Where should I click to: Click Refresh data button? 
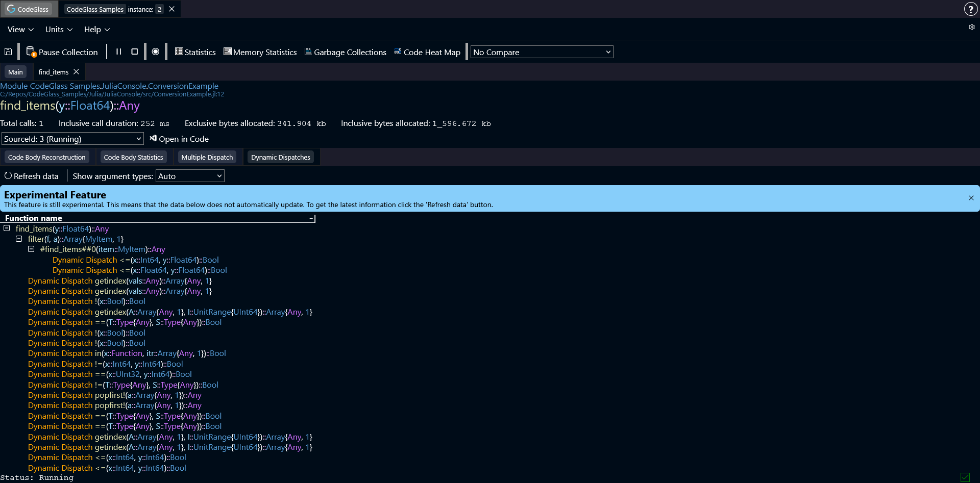tap(32, 176)
